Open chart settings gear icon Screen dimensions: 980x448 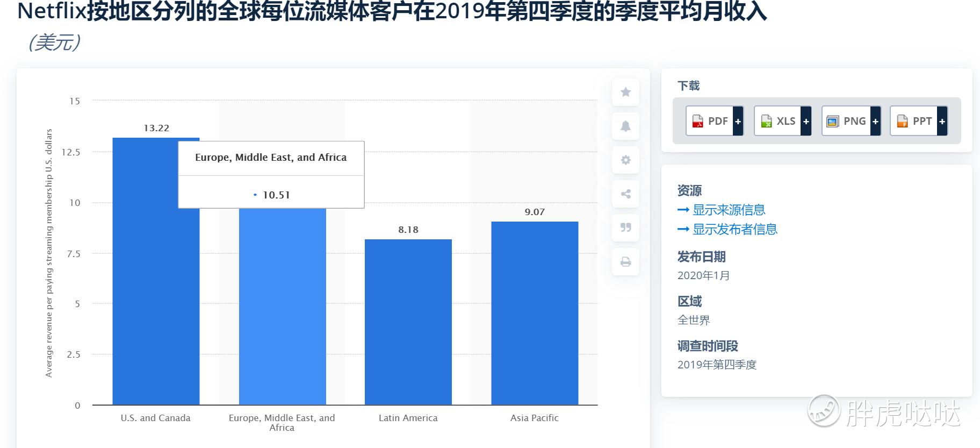625,160
